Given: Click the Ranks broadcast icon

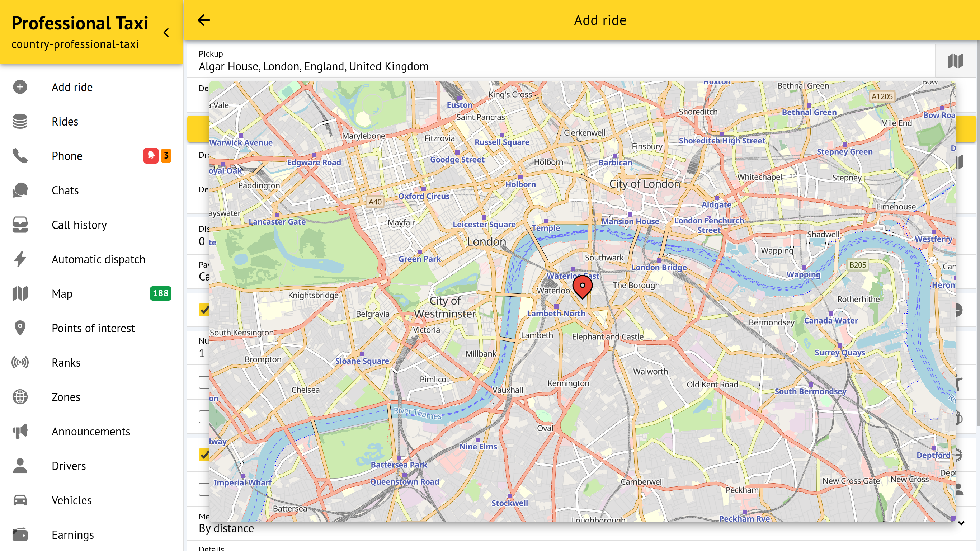Looking at the screenshot, I should 20,362.
